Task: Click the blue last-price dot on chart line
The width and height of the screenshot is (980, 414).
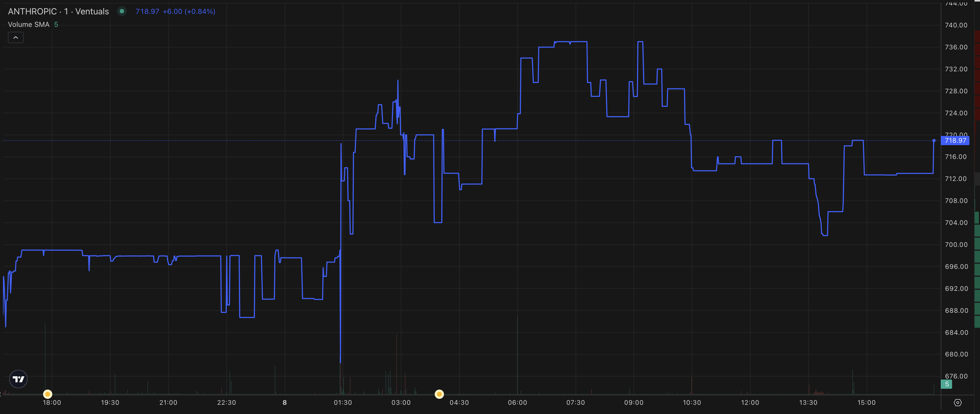Action: pos(934,141)
